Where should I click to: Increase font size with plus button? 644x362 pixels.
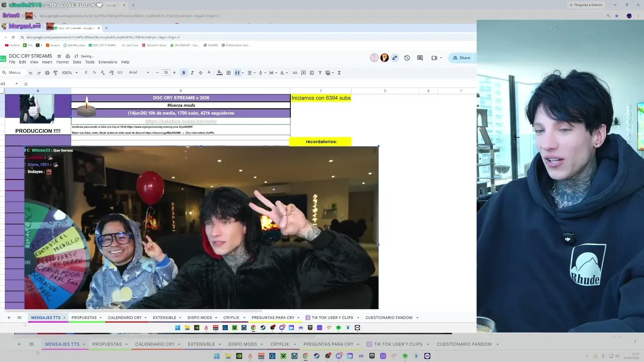pyautogui.click(x=174, y=73)
